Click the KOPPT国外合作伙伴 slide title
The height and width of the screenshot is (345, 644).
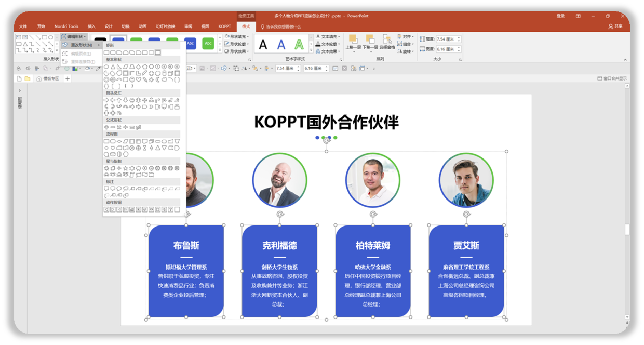pos(327,122)
